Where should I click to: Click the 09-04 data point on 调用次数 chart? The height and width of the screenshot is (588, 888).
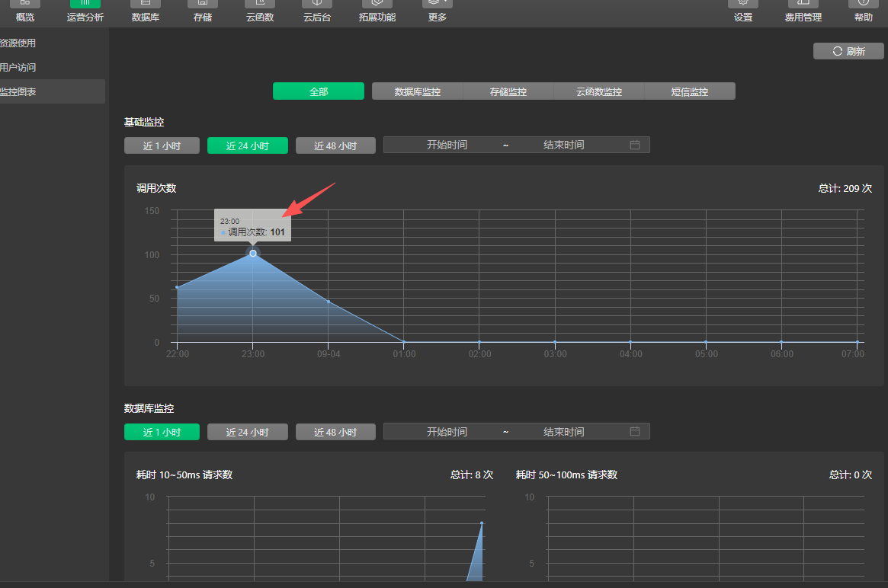tap(329, 302)
